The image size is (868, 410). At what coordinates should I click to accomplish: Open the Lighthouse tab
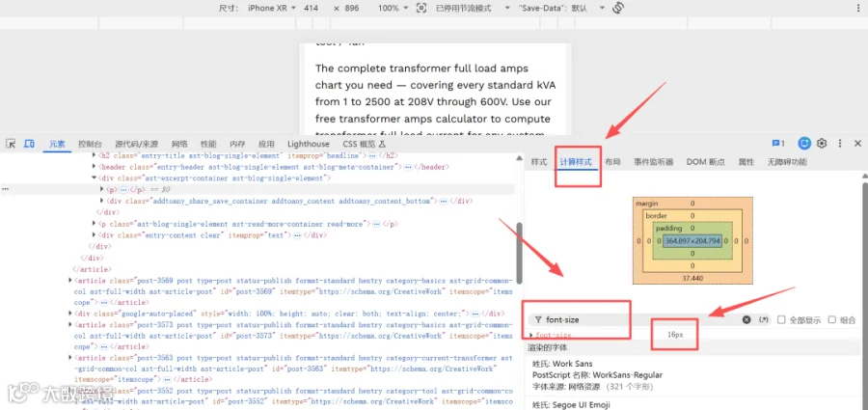(x=309, y=144)
